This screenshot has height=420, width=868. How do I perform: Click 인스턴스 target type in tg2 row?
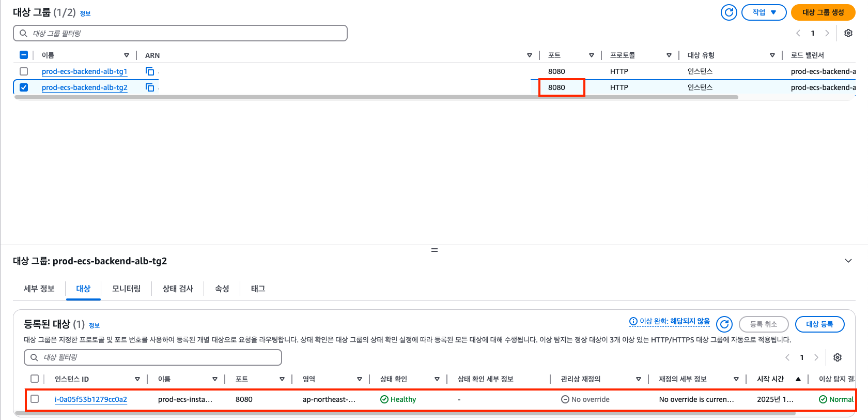(700, 87)
